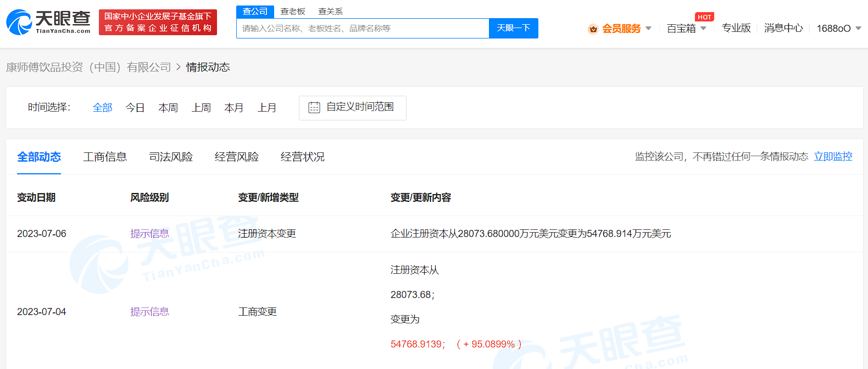Expand the 百宝箱 dropdown arrow

pyautogui.click(x=703, y=28)
